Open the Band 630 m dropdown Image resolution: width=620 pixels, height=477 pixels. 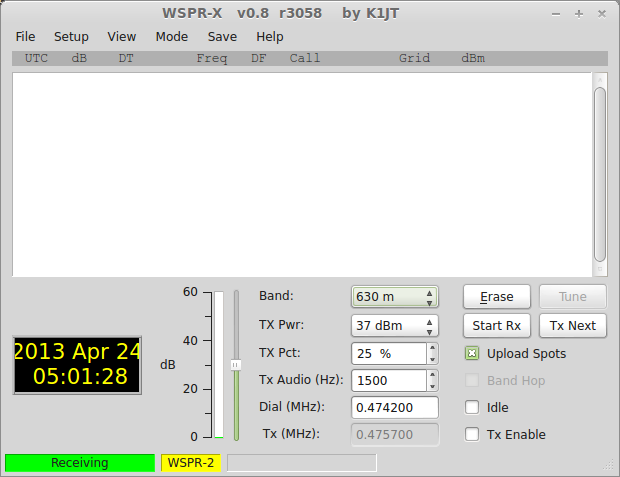pos(395,297)
